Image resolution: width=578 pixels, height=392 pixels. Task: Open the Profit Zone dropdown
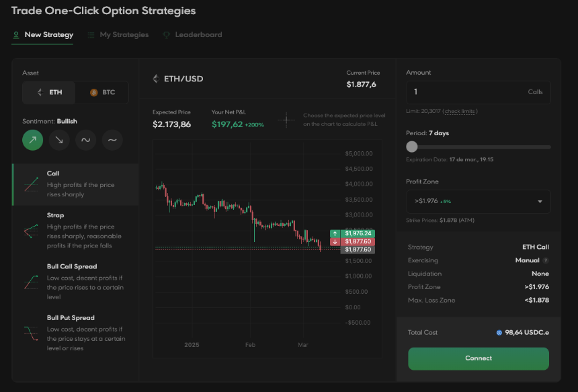[478, 201]
